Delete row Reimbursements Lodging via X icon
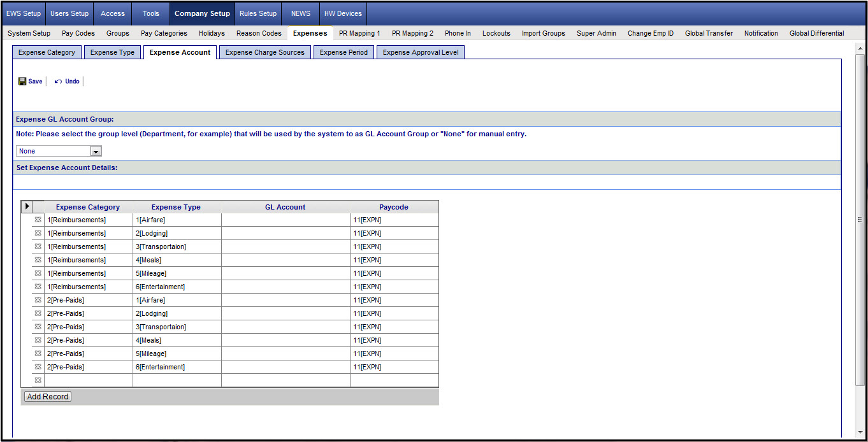The height and width of the screenshot is (442, 868). [x=38, y=233]
